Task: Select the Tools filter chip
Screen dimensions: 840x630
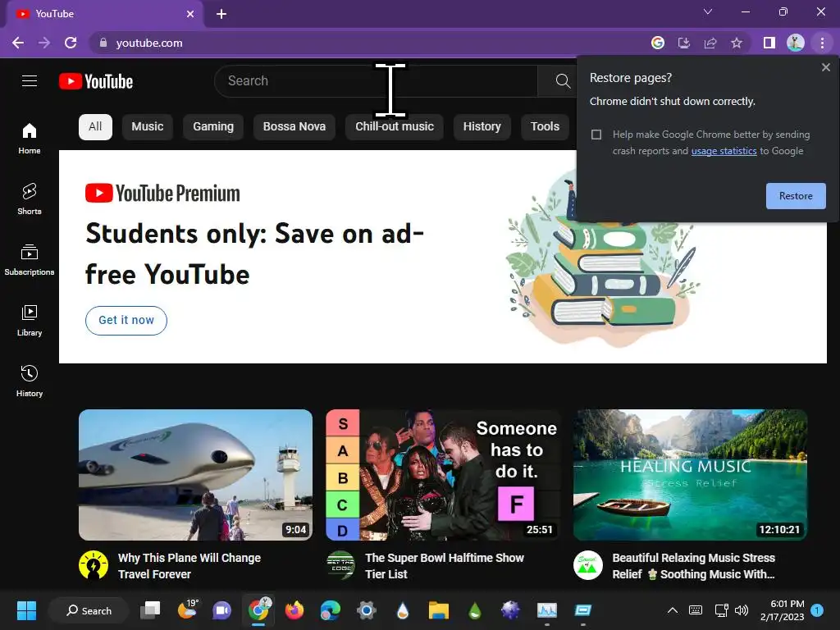Action: pos(545,127)
